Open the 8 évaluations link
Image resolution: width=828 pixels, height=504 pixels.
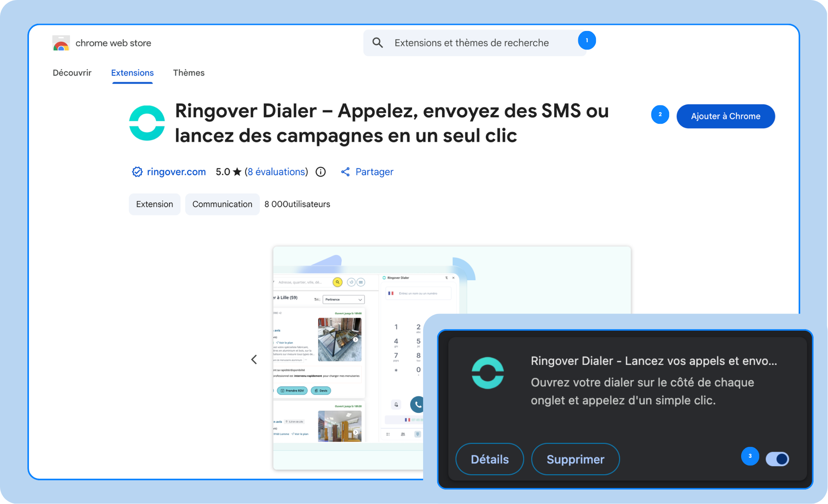click(276, 172)
